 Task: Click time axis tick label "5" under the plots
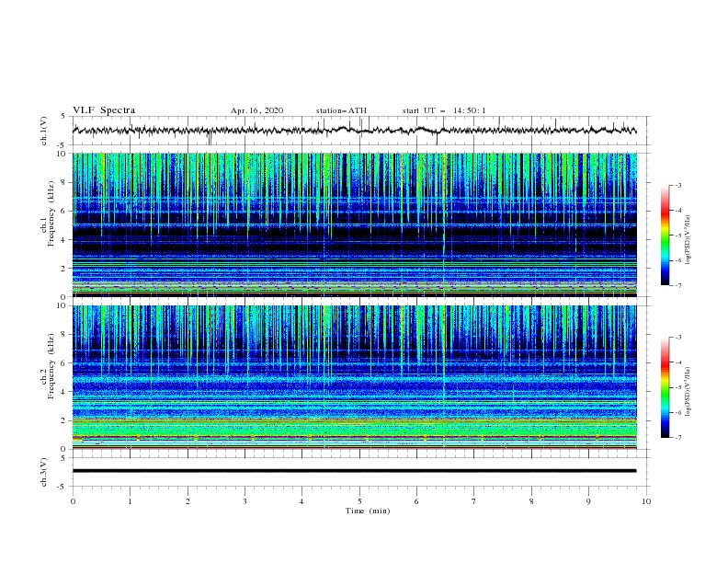359,501
